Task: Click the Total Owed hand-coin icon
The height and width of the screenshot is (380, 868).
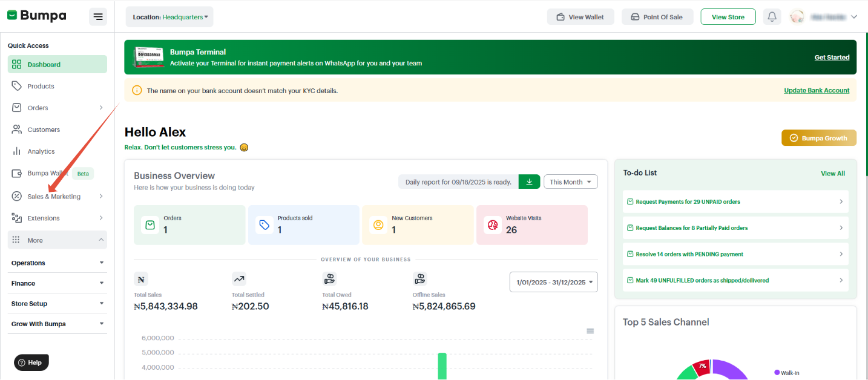Action: (329, 279)
